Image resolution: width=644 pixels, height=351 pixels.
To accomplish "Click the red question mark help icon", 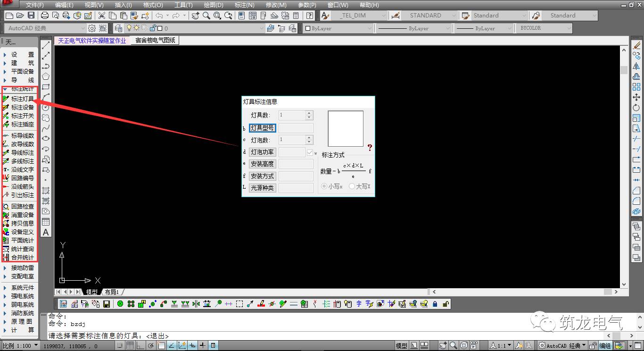I will (370, 147).
